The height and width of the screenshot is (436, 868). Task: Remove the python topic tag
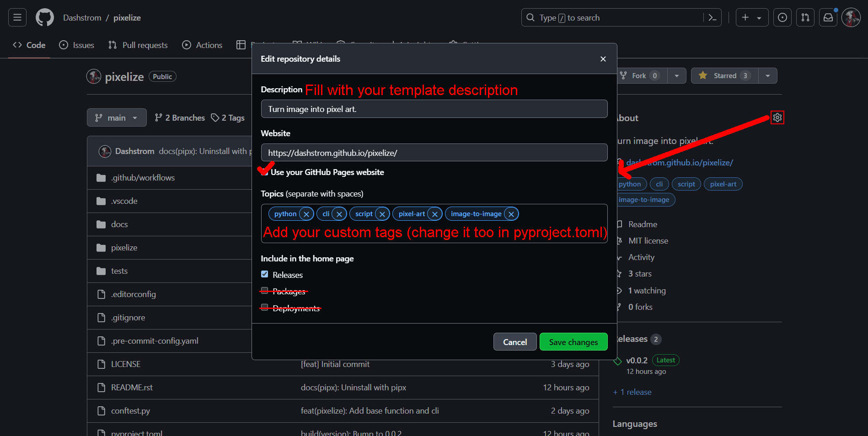click(306, 214)
